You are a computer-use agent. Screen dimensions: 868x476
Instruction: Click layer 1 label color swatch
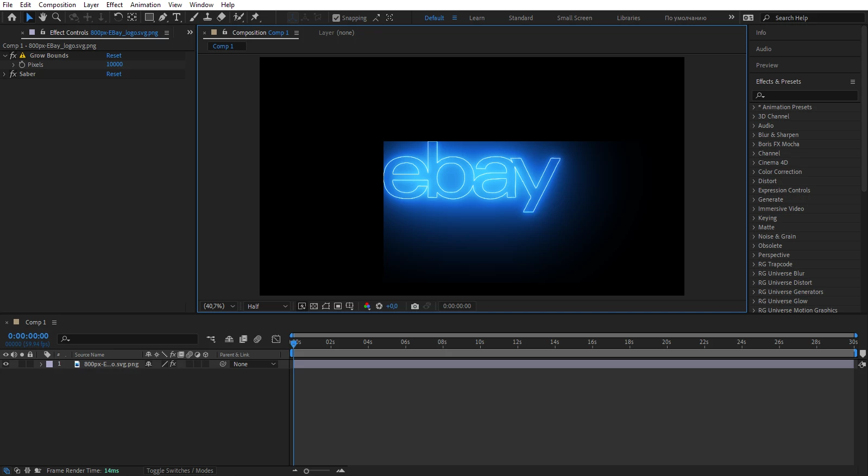tap(49, 364)
